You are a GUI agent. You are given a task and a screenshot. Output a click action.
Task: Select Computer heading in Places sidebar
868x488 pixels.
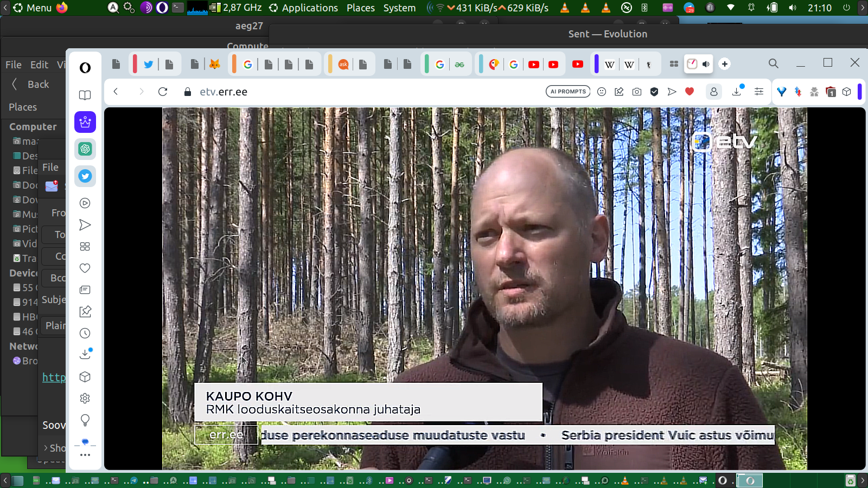coord(33,126)
